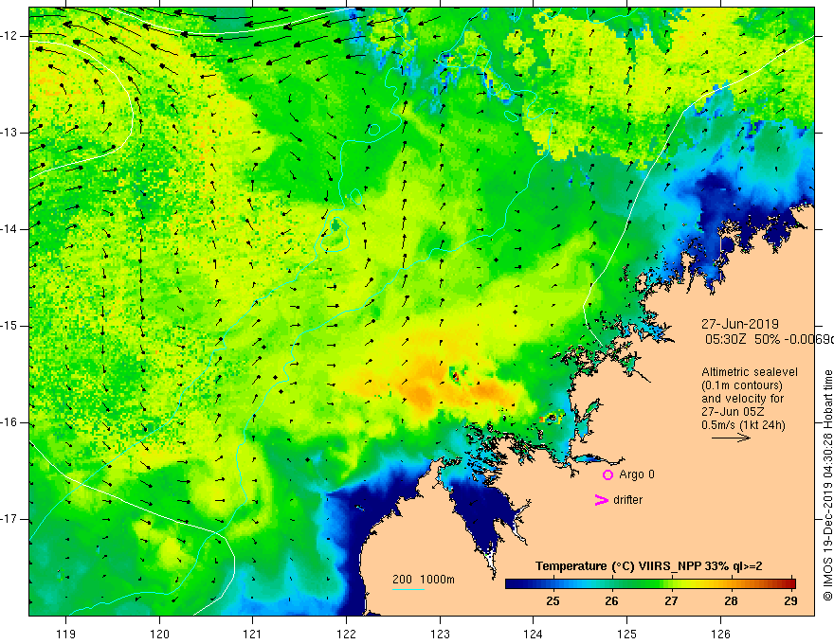Click longitude label '121' on bottom axis
Screen dimensions: 834x644
click(x=252, y=634)
